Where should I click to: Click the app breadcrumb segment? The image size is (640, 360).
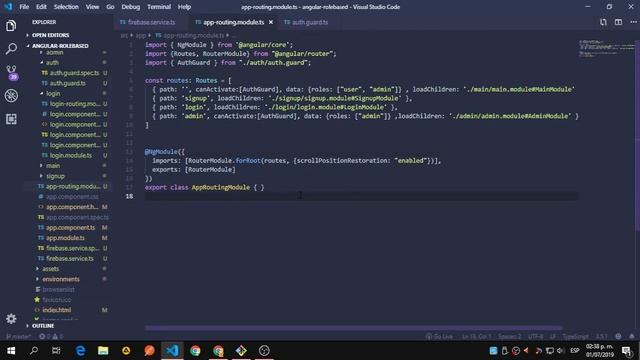pos(141,36)
